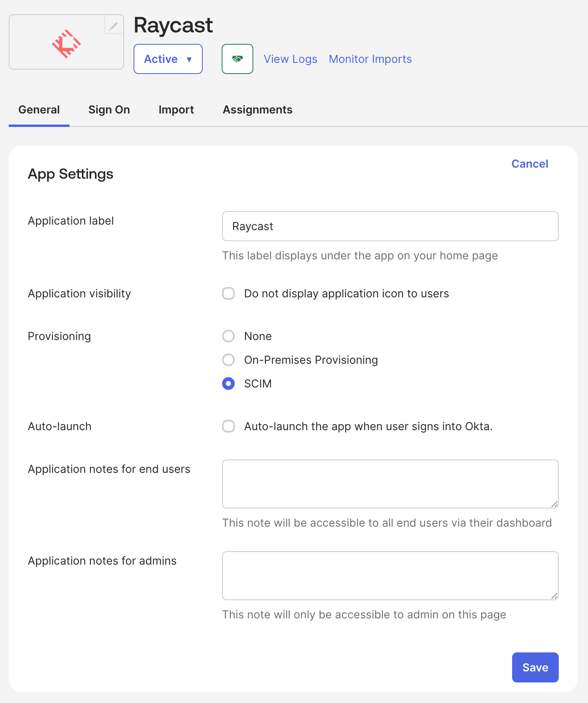Screen dimensions: 588x703
Task: Open the green handshake integration icon
Action: coord(237,59)
